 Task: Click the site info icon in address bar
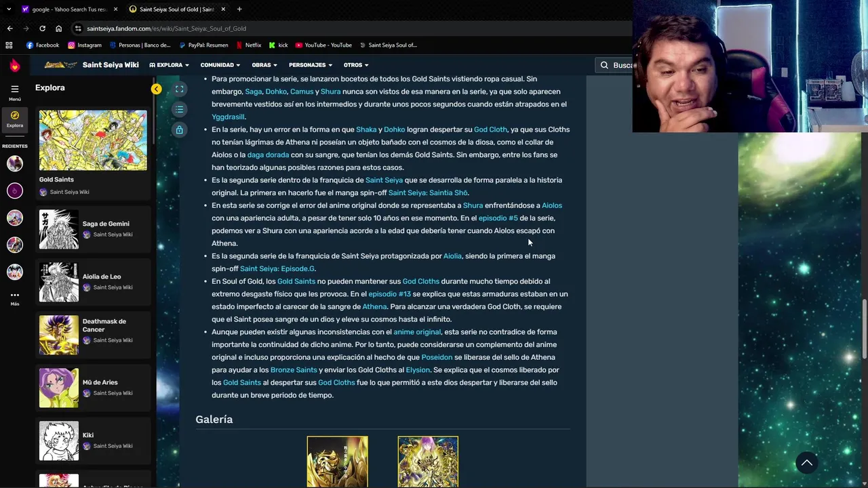[79, 28]
